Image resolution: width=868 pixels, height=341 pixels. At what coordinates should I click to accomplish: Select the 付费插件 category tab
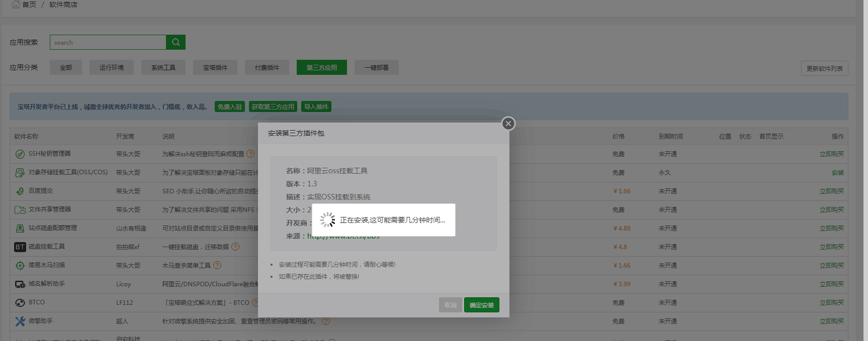tap(267, 67)
